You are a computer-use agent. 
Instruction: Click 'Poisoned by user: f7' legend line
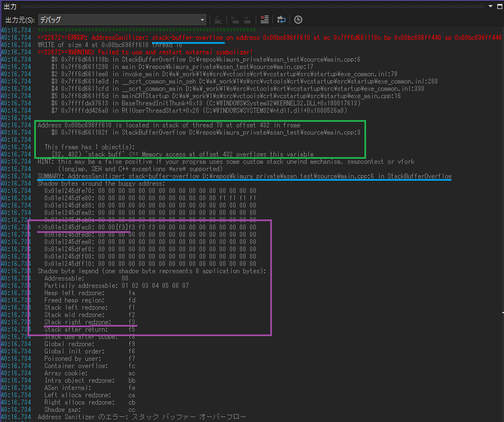coord(90,359)
